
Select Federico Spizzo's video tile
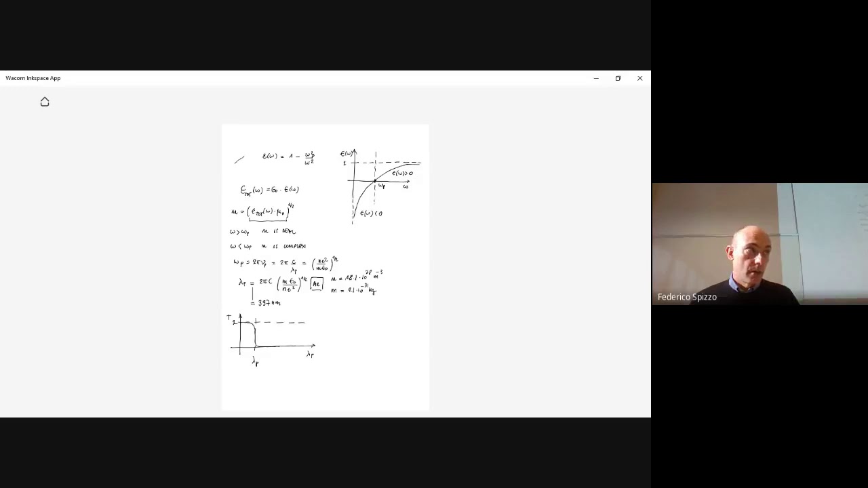click(x=759, y=244)
